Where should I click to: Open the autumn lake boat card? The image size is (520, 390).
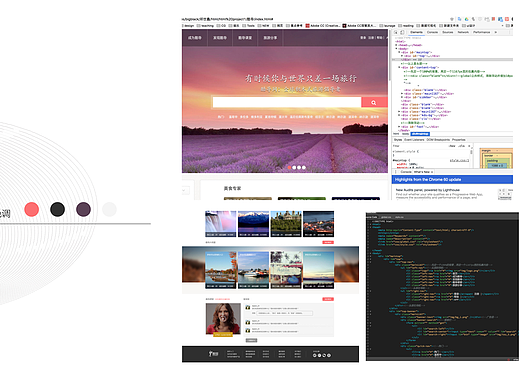[221, 270]
